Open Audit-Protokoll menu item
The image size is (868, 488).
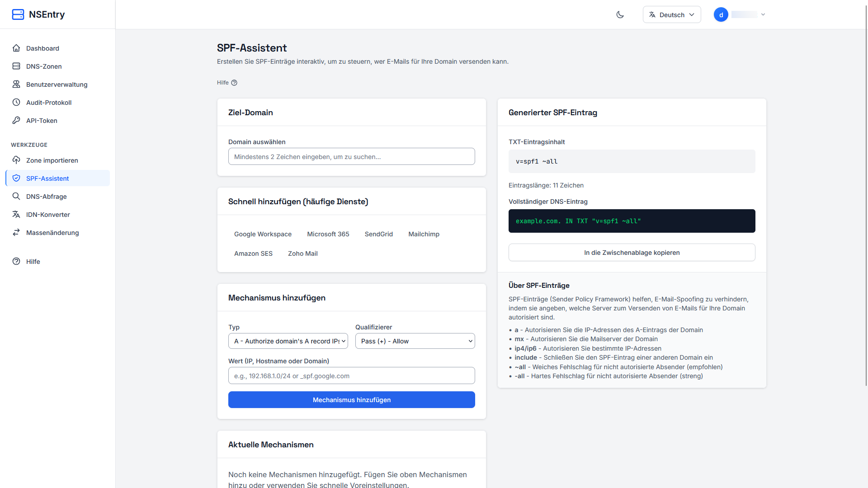57,102
